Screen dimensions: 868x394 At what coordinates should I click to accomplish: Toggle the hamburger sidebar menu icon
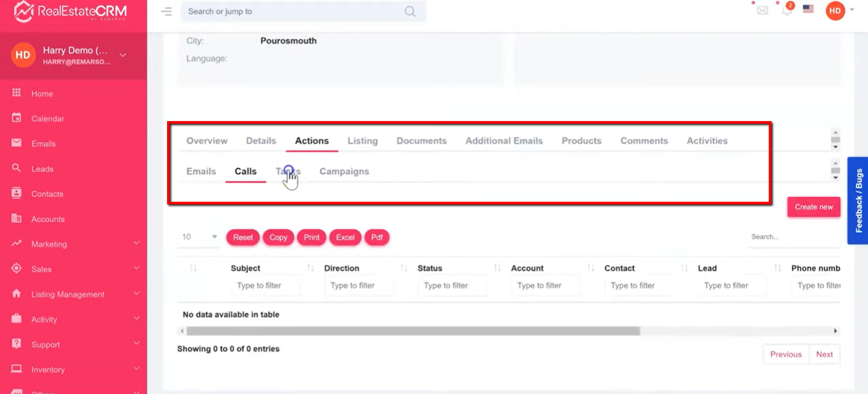coord(166,12)
